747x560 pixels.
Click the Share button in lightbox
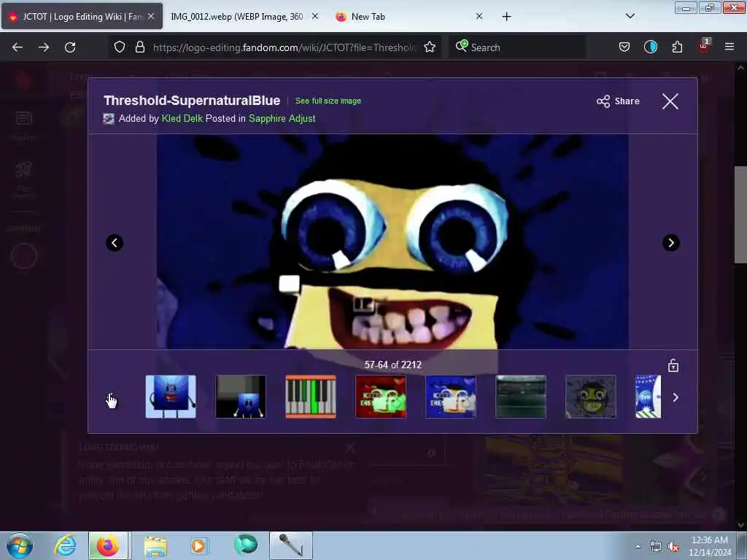[618, 101]
